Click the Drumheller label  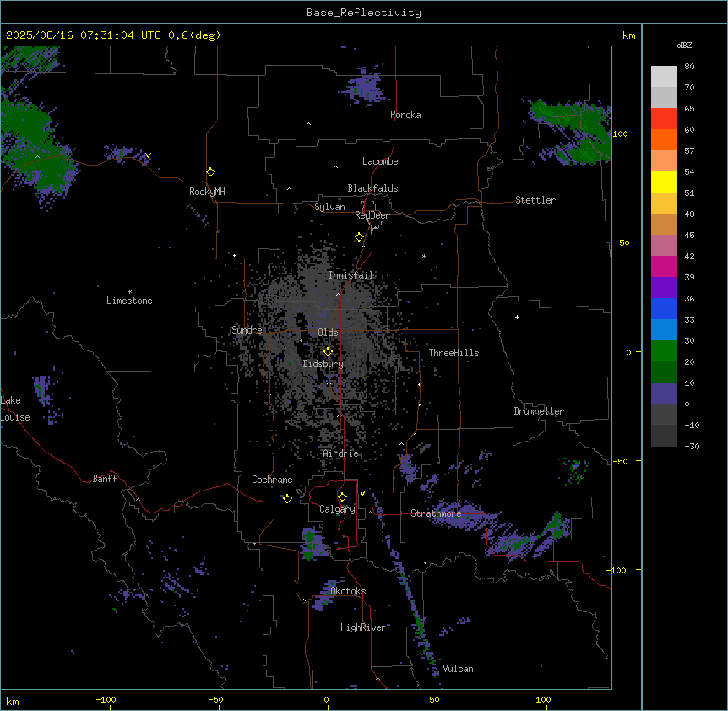pyautogui.click(x=539, y=411)
